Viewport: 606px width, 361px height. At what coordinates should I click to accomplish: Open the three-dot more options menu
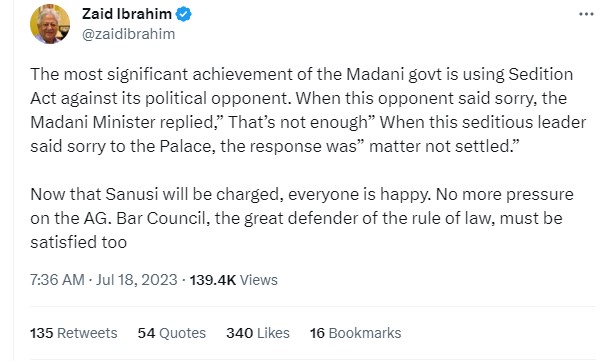coord(586,14)
